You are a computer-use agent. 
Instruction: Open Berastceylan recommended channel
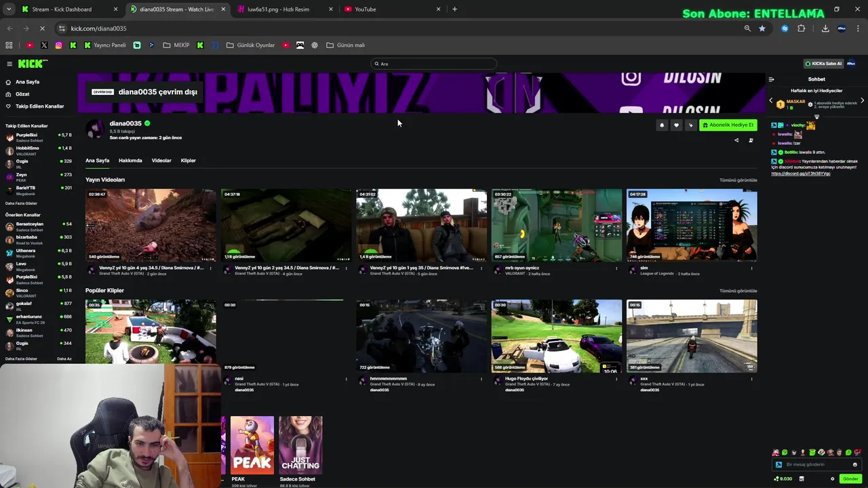(39, 226)
